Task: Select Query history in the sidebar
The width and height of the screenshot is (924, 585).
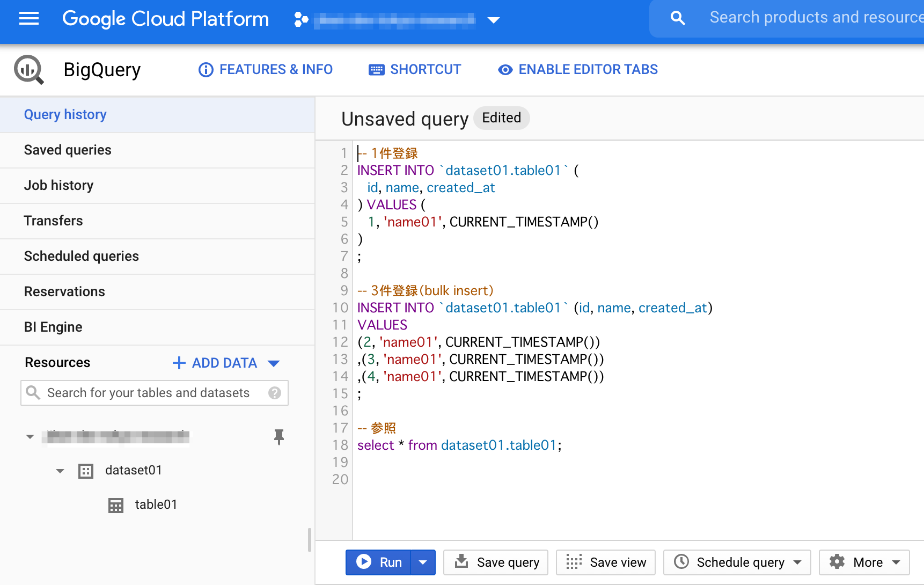Action: tap(157, 115)
